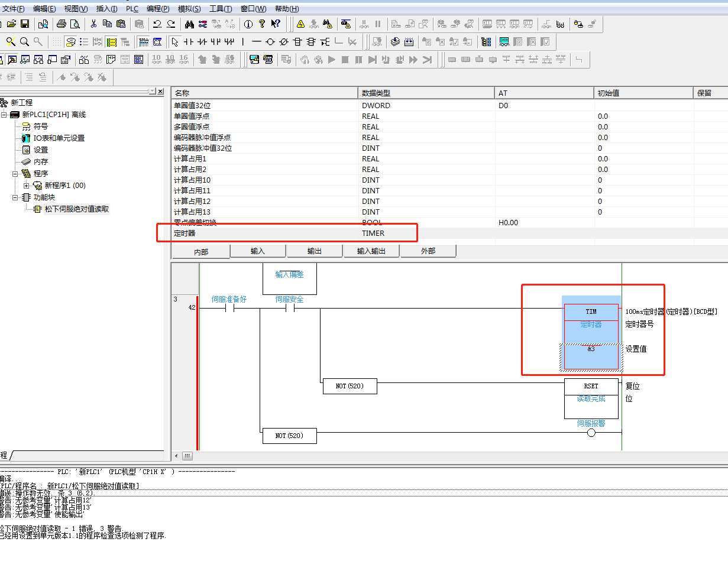Click the Find binoculars icon
Screen dimensions: 728x571
coord(189,24)
